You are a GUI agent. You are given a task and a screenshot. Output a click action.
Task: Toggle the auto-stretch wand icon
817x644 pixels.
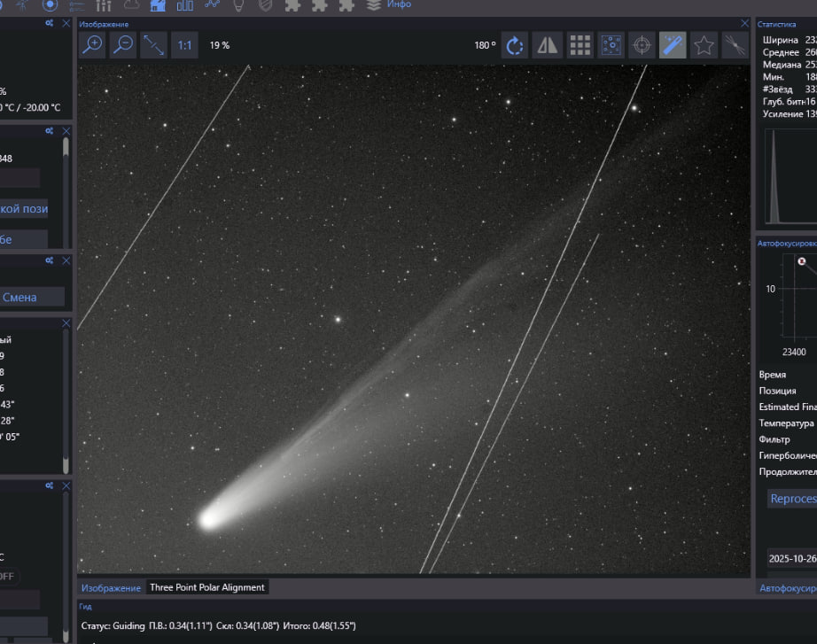[x=673, y=45]
